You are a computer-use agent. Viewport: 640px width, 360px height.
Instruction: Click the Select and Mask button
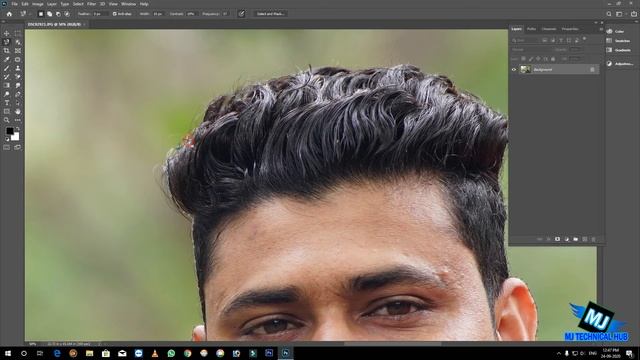pyautogui.click(x=271, y=14)
